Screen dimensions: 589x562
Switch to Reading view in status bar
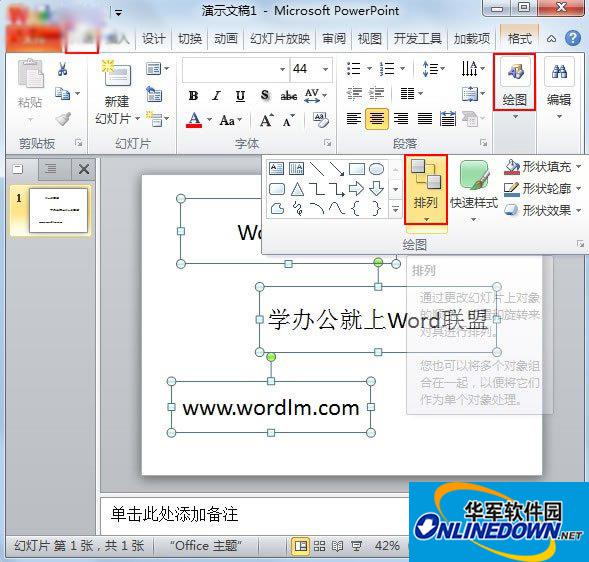(338, 546)
